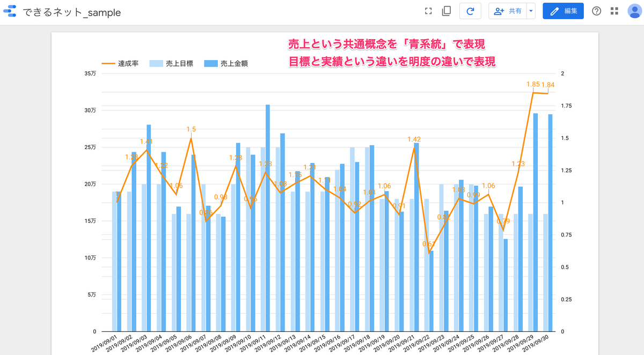Click the 30万 left axis label
Screen dimensions: 644x355
pos(91,110)
